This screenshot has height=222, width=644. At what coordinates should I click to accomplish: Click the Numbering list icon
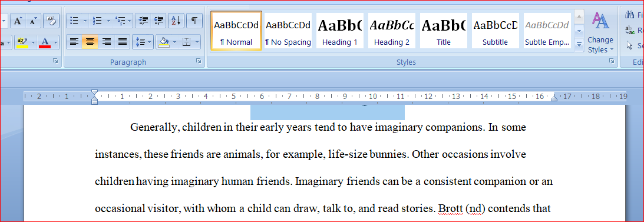click(98, 21)
